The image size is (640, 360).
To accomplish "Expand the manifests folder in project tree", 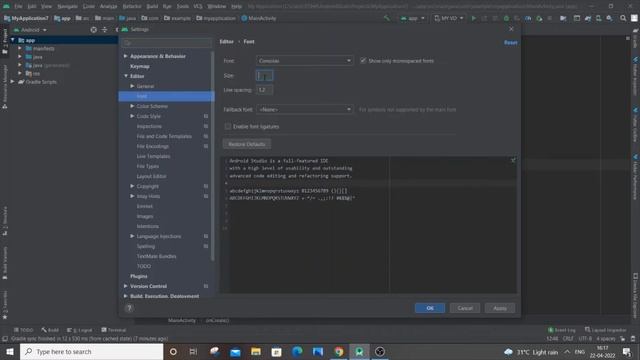I will [x=20, y=48].
